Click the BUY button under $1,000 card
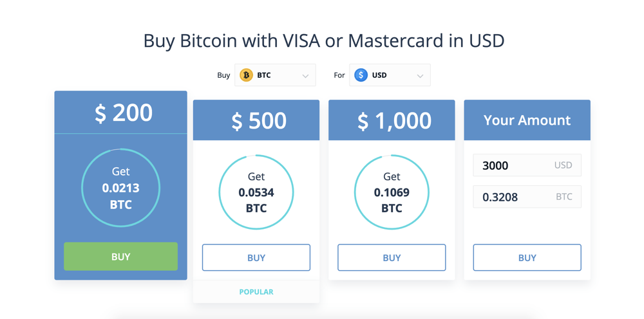The height and width of the screenshot is (319, 644). coord(392,257)
